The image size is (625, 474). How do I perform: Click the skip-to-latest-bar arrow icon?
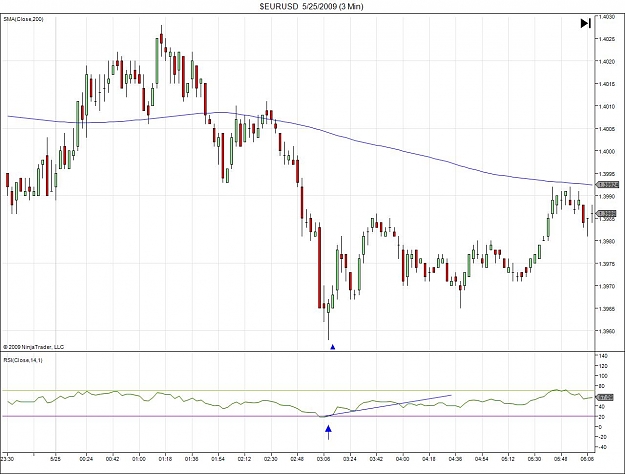point(585,23)
